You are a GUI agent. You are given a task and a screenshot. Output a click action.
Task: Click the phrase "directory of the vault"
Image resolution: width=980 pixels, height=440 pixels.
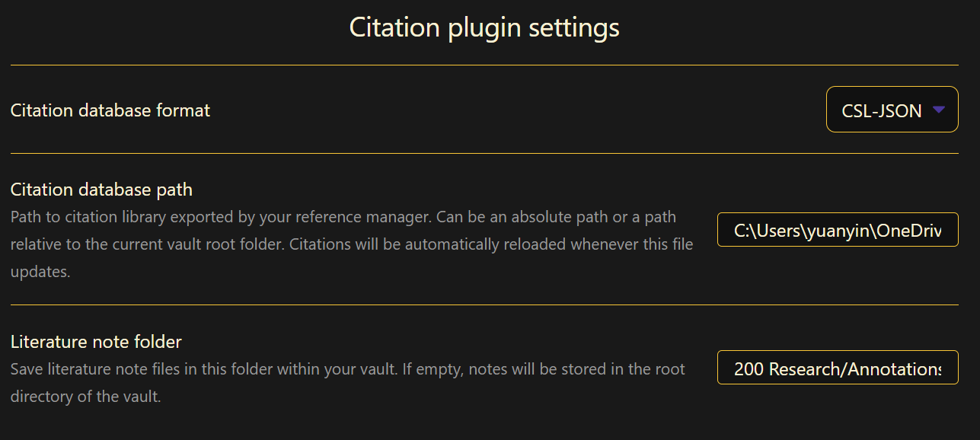[85, 397]
